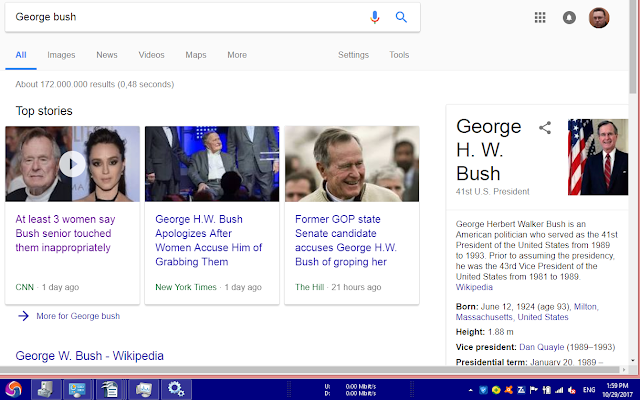Click the ZoneAlarm tray icon
Image resolution: width=640 pixels, height=400 pixels.
point(521,390)
